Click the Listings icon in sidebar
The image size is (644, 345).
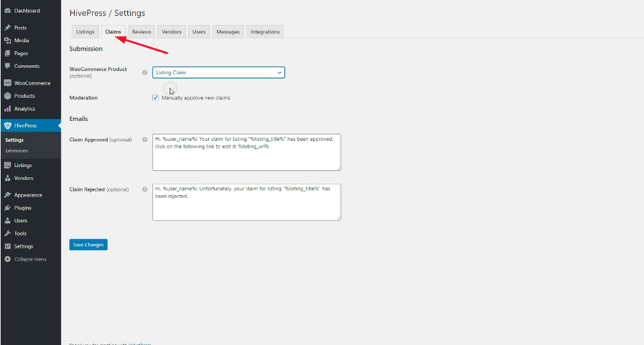coord(8,165)
